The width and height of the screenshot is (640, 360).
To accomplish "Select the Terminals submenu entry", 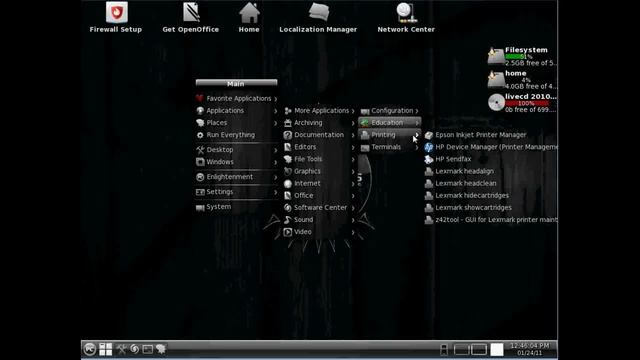I will click(x=390, y=147).
